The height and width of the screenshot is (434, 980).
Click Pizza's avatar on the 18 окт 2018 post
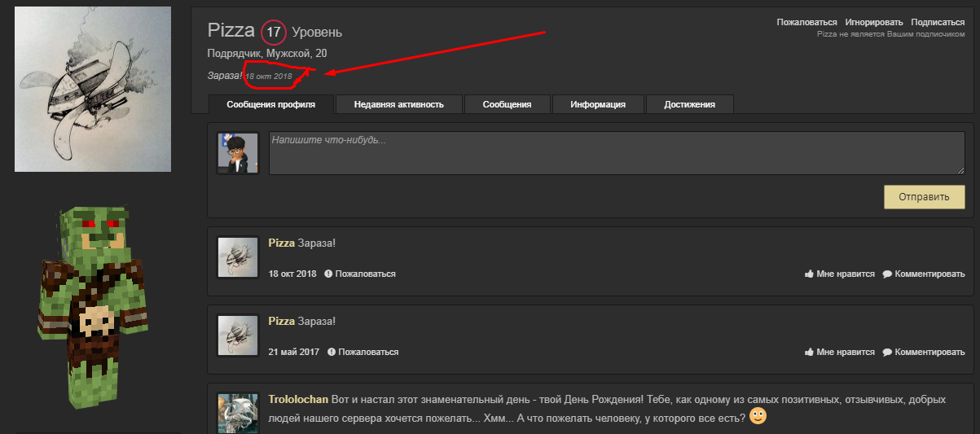click(x=238, y=257)
